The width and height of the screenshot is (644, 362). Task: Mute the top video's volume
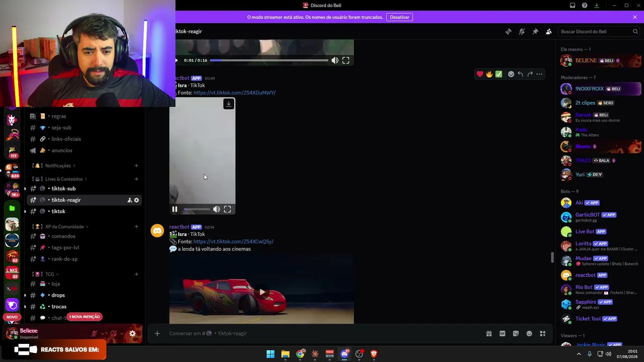tap(335, 60)
